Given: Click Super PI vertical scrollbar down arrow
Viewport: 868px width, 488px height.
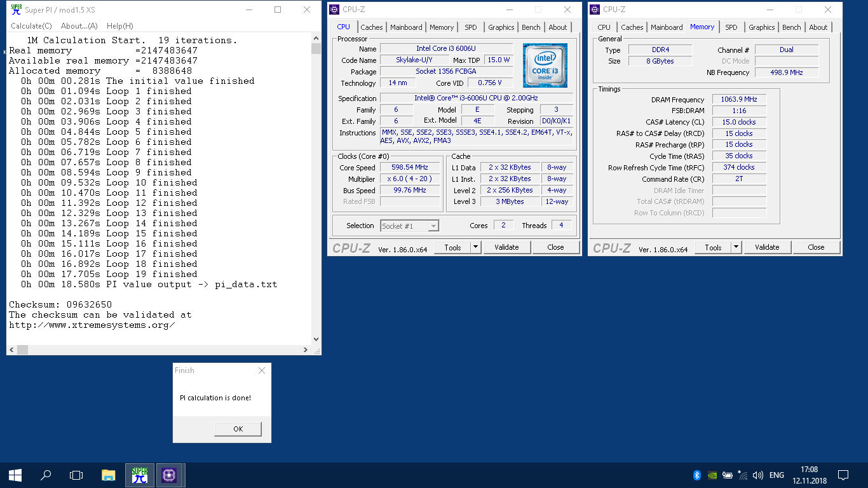Looking at the screenshot, I should [x=316, y=340].
